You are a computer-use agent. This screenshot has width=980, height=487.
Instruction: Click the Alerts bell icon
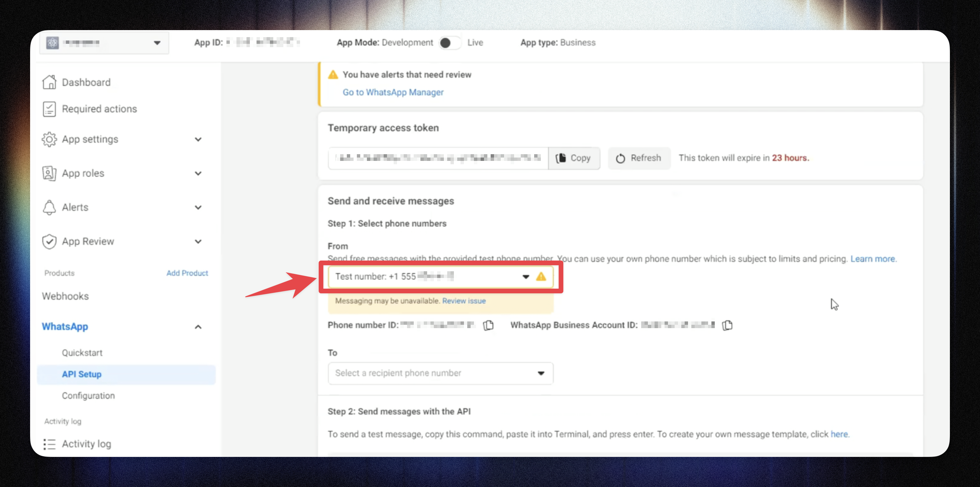coord(49,207)
